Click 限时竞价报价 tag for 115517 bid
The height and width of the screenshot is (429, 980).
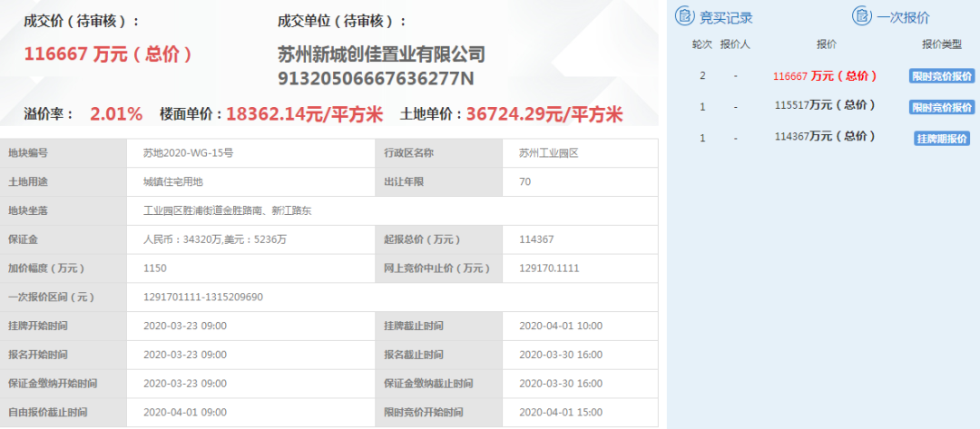point(942,107)
